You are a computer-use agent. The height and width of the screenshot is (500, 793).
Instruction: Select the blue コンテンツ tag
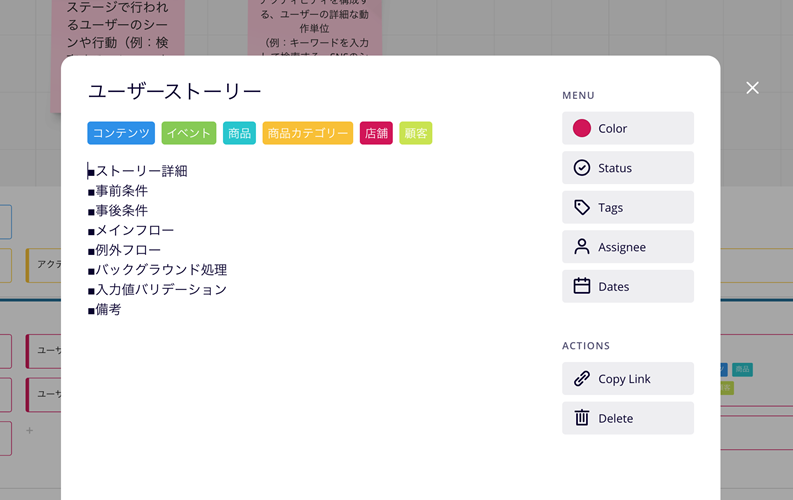click(x=121, y=133)
